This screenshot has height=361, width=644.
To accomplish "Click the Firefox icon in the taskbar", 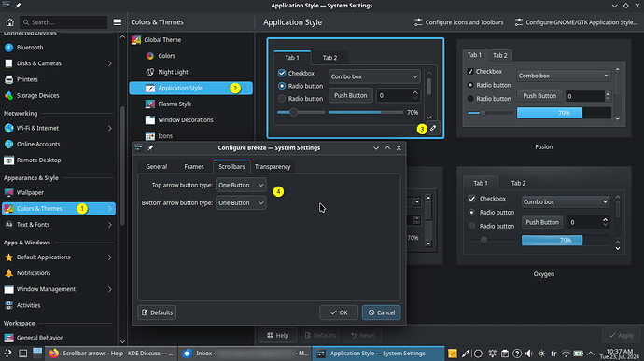I will pyautogui.click(x=54, y=354).
